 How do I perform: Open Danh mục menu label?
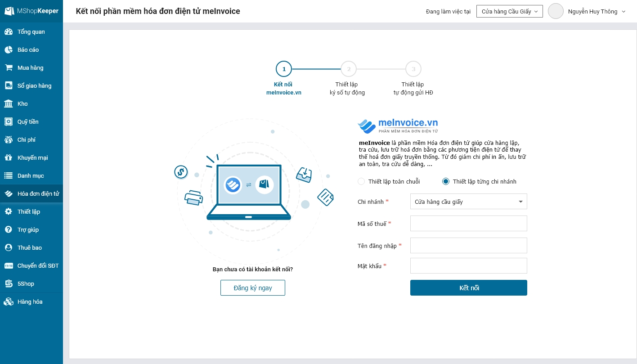31,176
